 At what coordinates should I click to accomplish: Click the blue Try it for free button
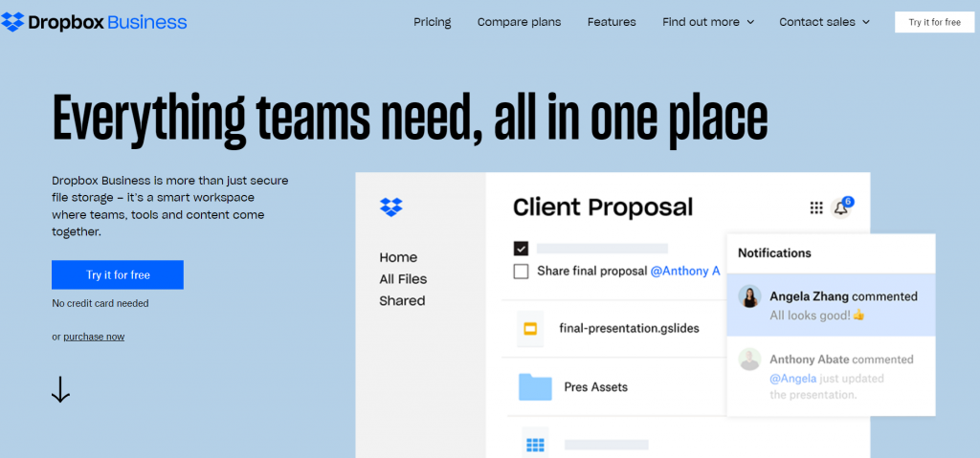coord(118,275)
